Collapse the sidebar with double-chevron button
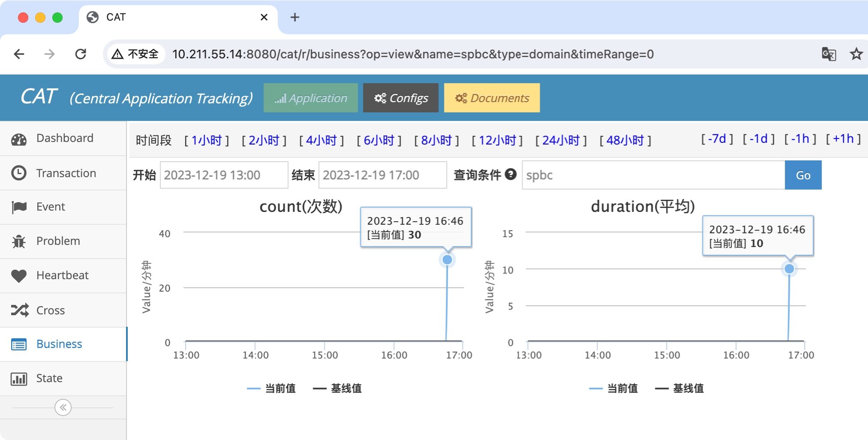This screenshot has width=868, height=440. tap(63, 407)
